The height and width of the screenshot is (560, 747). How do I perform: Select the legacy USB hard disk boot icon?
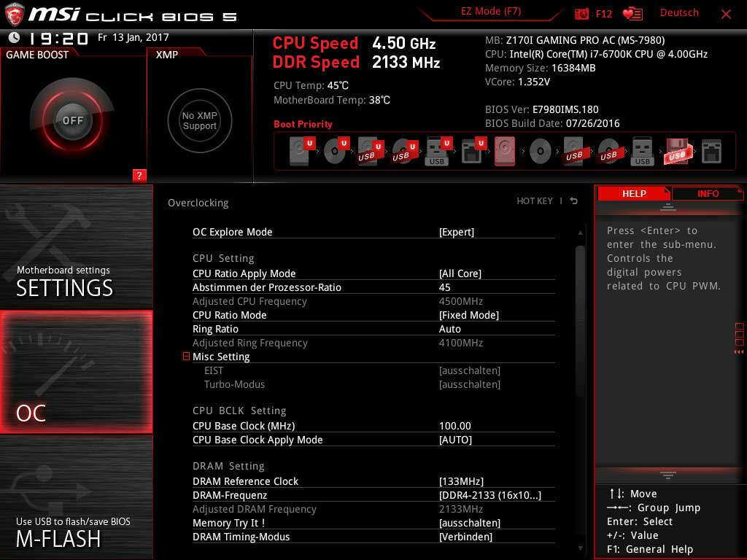574,151
